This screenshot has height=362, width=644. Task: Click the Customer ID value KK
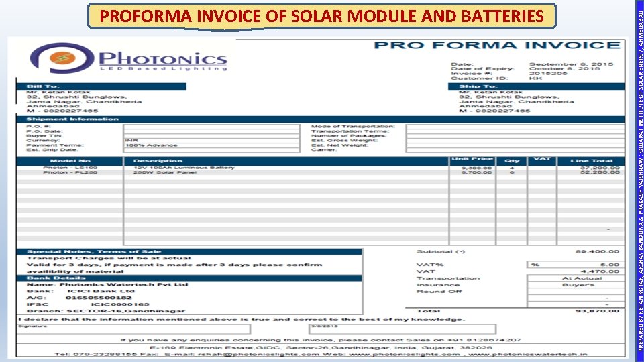(535, 78)
